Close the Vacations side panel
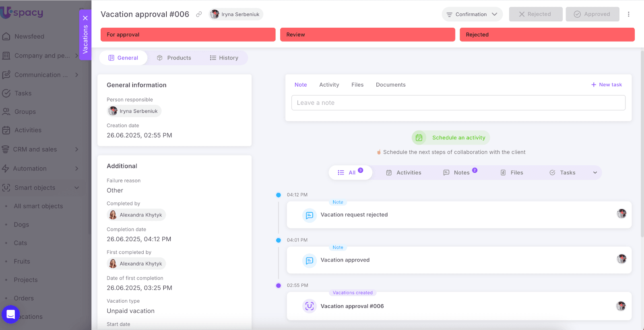The image size is (644, 330). pos(85,18)
